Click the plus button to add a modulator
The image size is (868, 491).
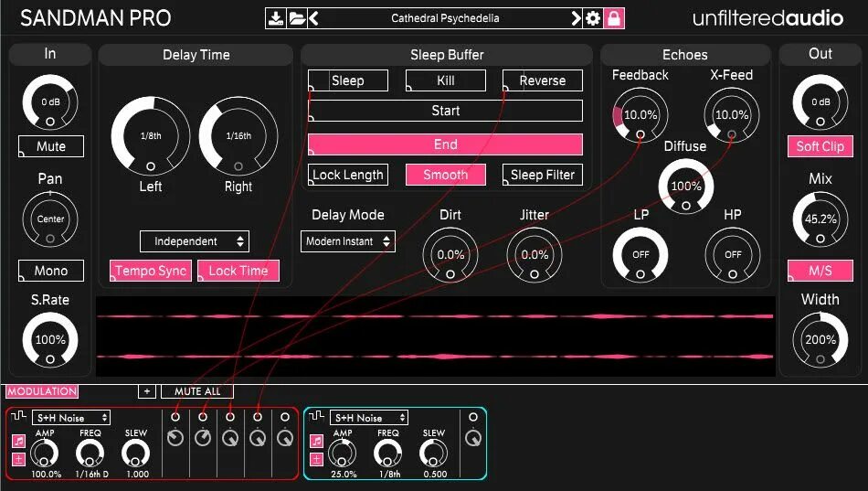click(147, 391)
